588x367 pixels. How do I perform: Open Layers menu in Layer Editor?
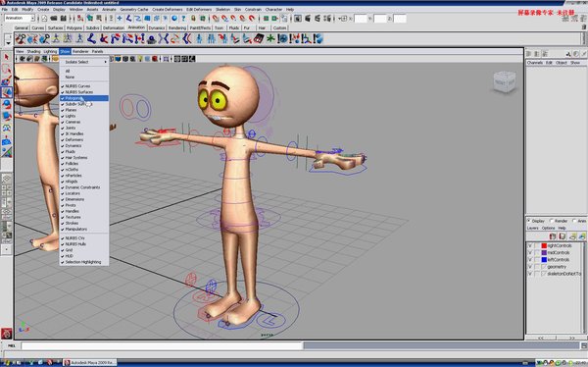pyautogui.click(x=532, y=229)
